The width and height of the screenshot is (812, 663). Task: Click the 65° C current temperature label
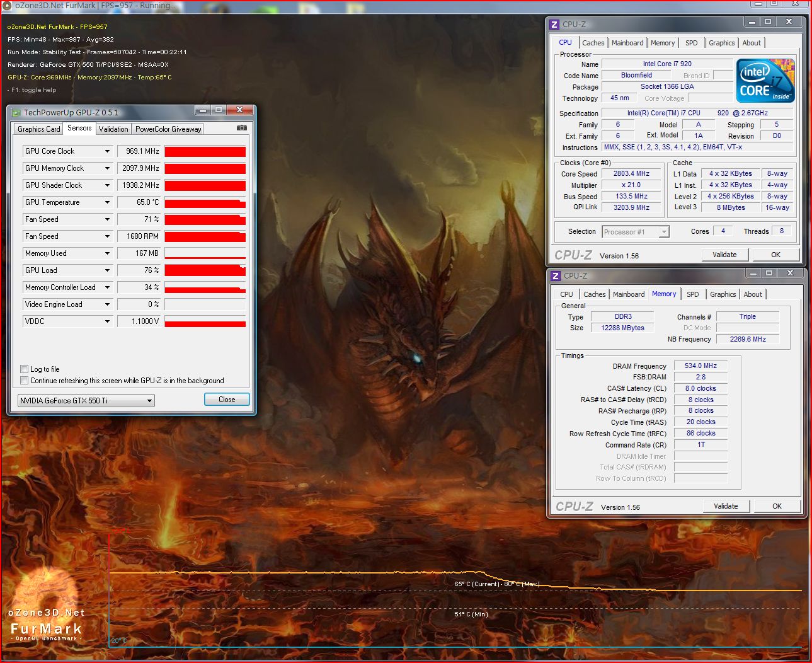(x=477, y=584)
